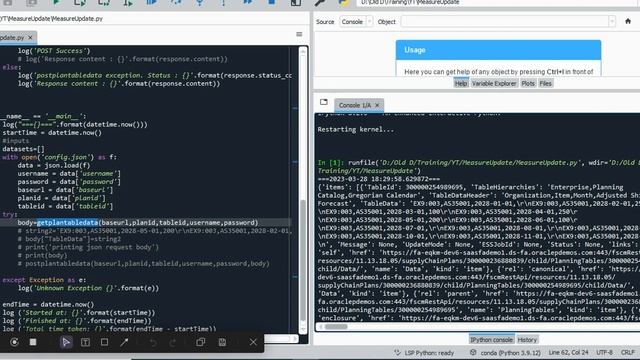Click the home icon in Help pane
Screen dimensions: 640x360
pyautogui.click(x=628, y=21)
